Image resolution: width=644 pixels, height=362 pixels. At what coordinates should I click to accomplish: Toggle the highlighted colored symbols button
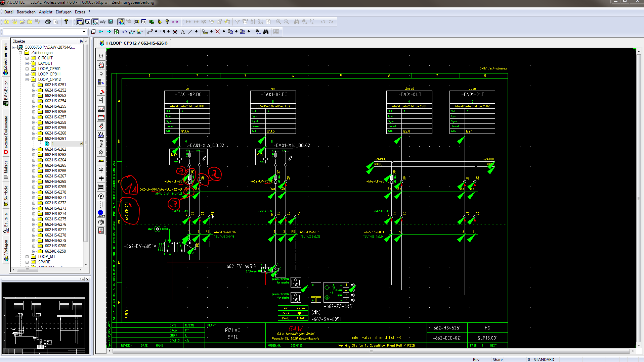(x=121, y=22)
